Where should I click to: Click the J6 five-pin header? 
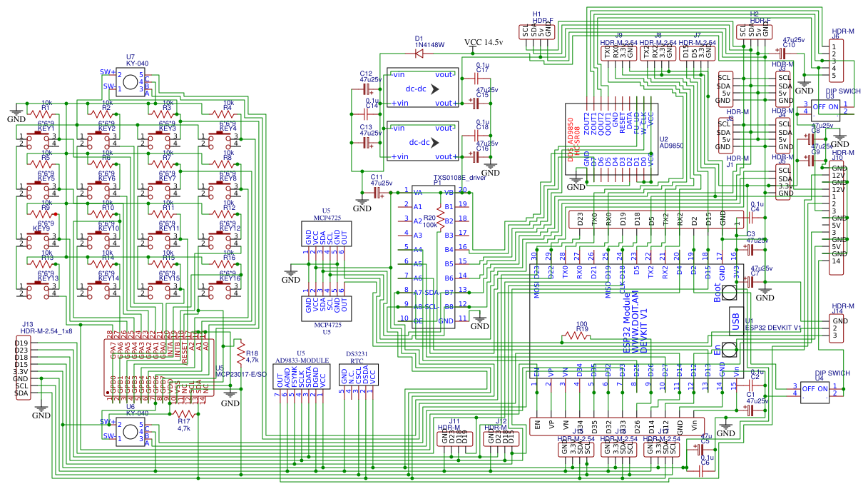pos(837,60)
